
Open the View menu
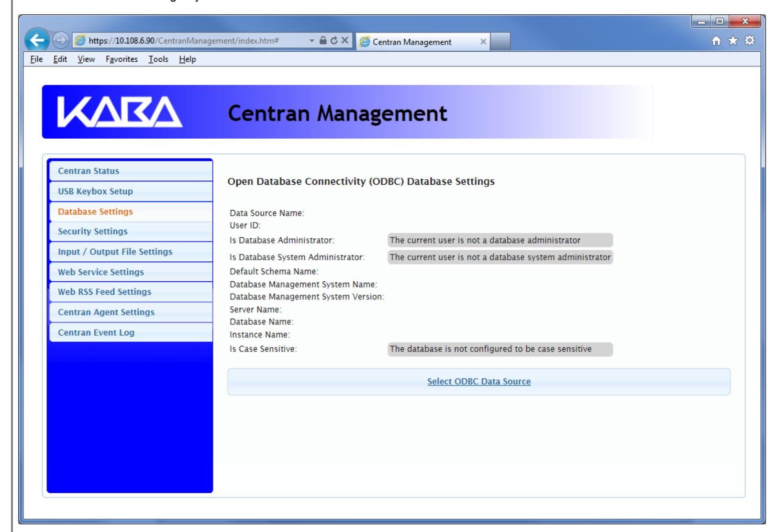86,59
